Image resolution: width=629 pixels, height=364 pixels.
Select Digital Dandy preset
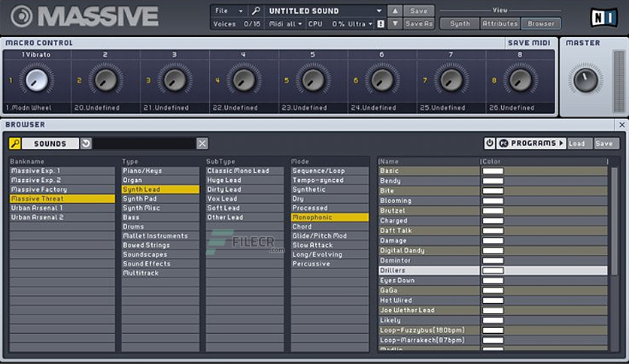click(493, 250)
